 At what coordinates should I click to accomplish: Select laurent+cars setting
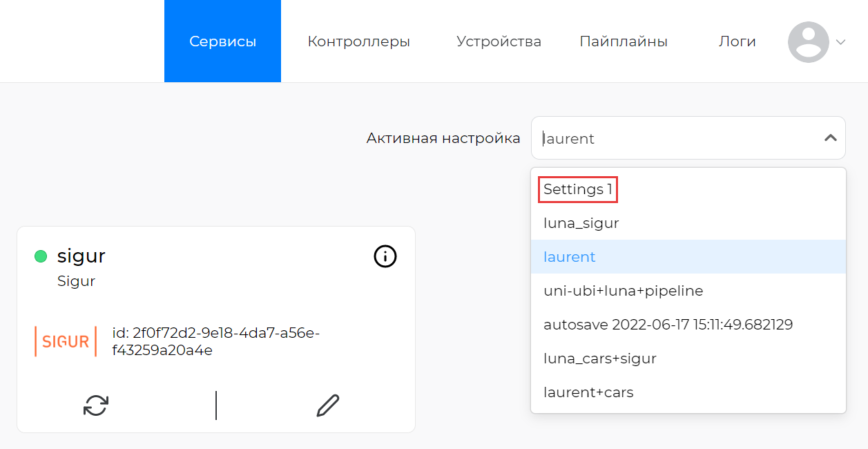688,392
